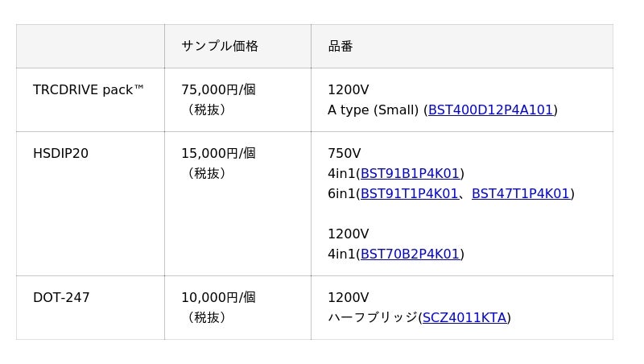Follow the BST91T1P4K01 product link
644x364 pixels.
pyautogui.click(x=410, y=194)
